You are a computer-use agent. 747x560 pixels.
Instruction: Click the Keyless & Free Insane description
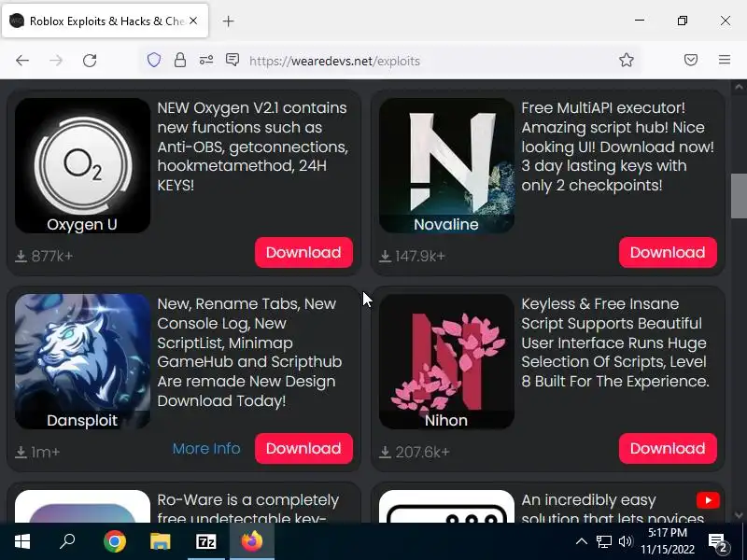pyautogui.click(x=615, y=343)
